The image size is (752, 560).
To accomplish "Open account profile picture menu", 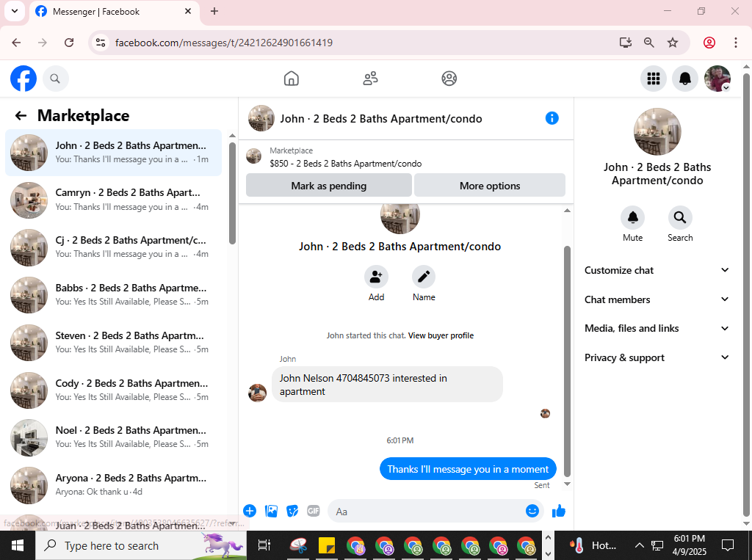I will (717, 79).
